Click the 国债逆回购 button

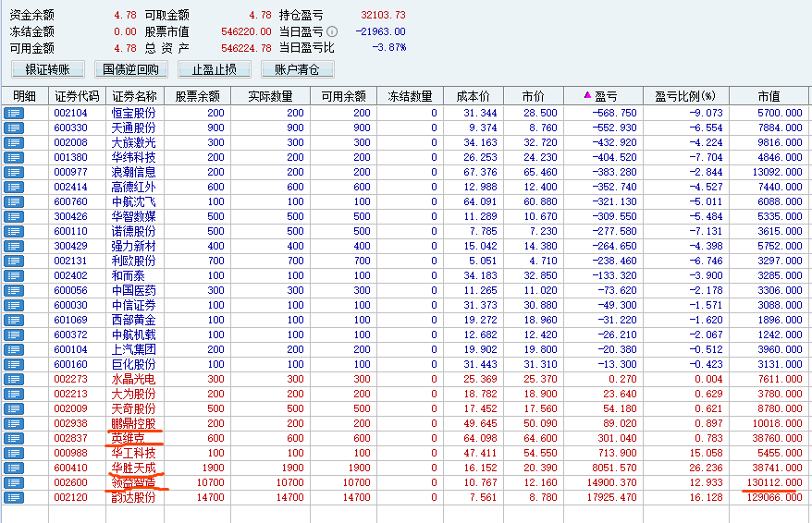click(131, 69)
